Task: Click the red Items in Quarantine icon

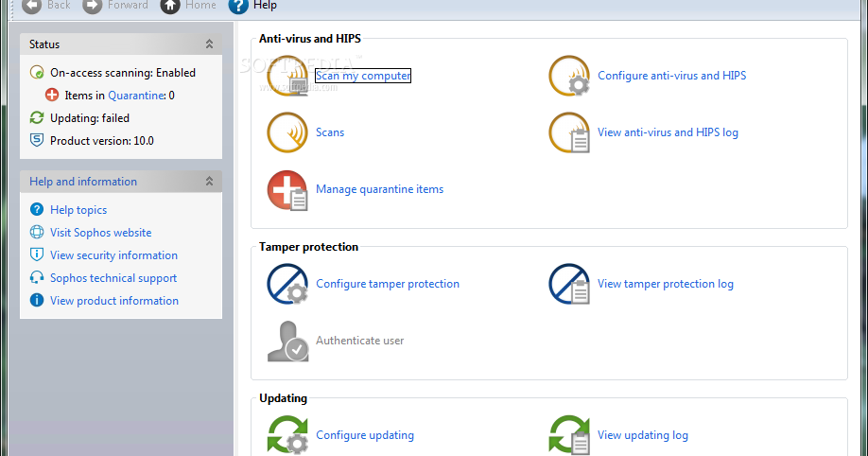Action: tap(52, 96)
